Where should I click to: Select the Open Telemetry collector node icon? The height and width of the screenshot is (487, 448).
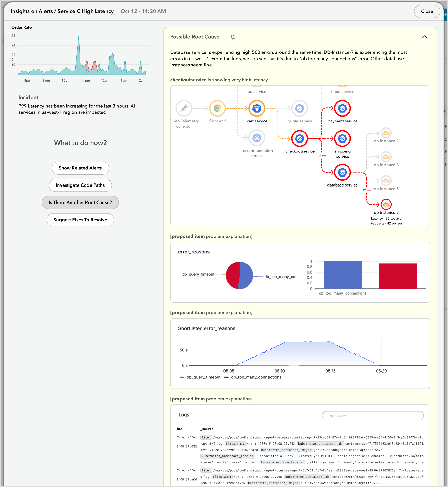pos(184,108)
